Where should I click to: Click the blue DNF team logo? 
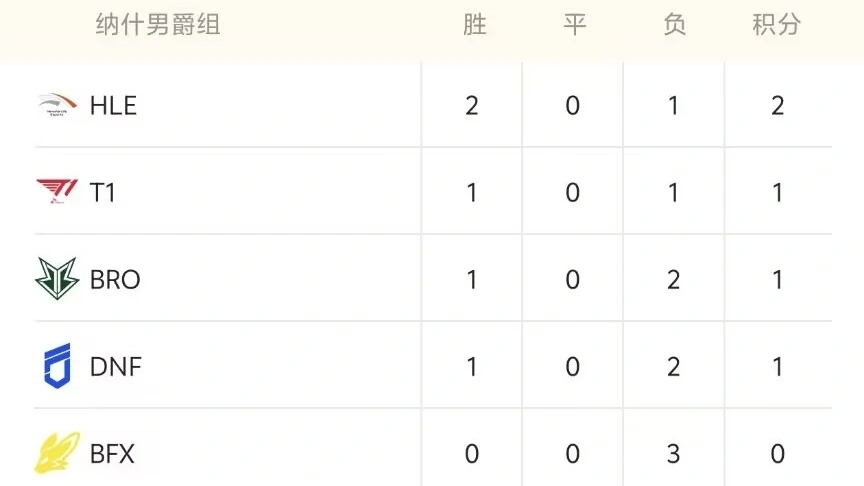click(57, 366)
